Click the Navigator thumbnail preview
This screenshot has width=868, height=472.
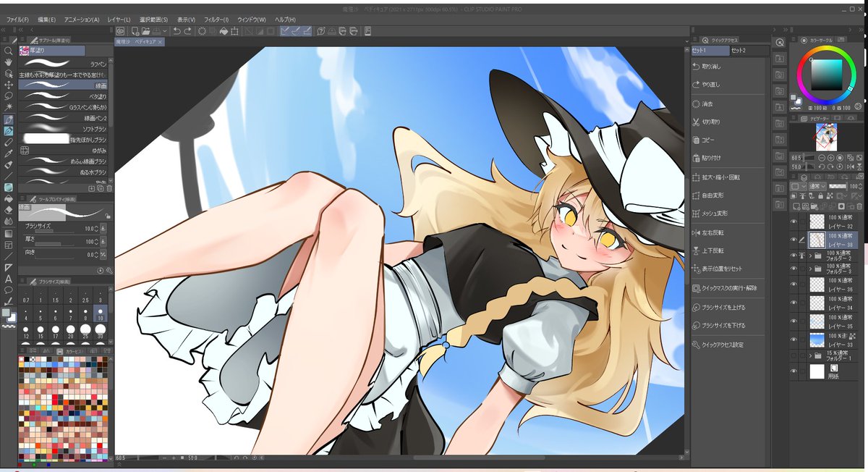pos(825,136)
